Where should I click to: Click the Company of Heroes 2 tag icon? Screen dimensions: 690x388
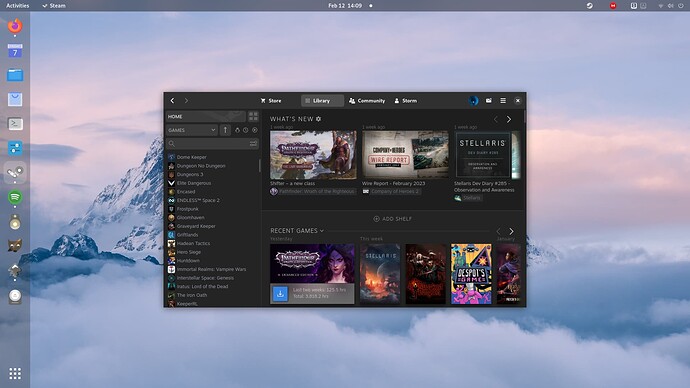click(x=366, y=191)
